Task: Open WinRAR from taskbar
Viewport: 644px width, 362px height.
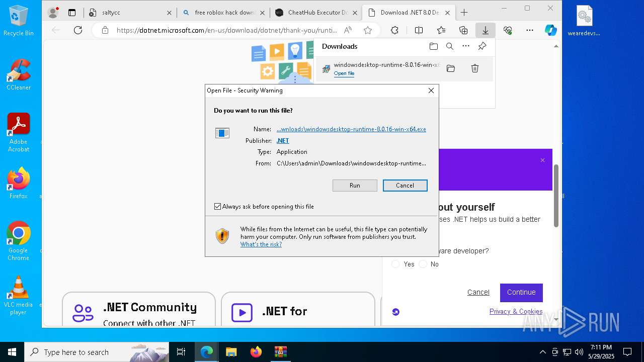Action: click(280, 352)
